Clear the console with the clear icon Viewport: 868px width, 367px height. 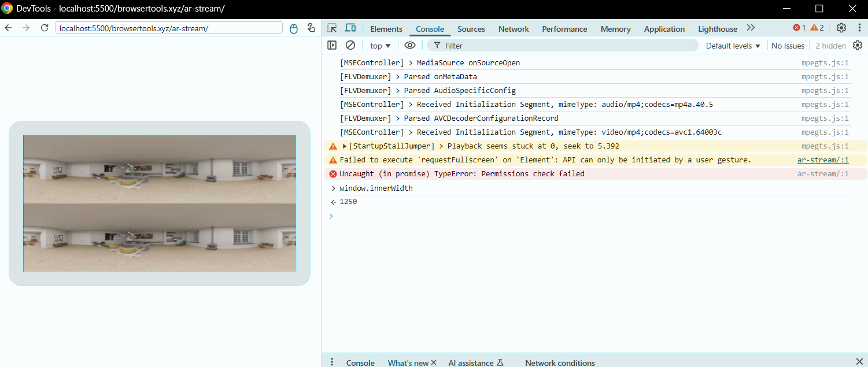(x=350, y=46)
